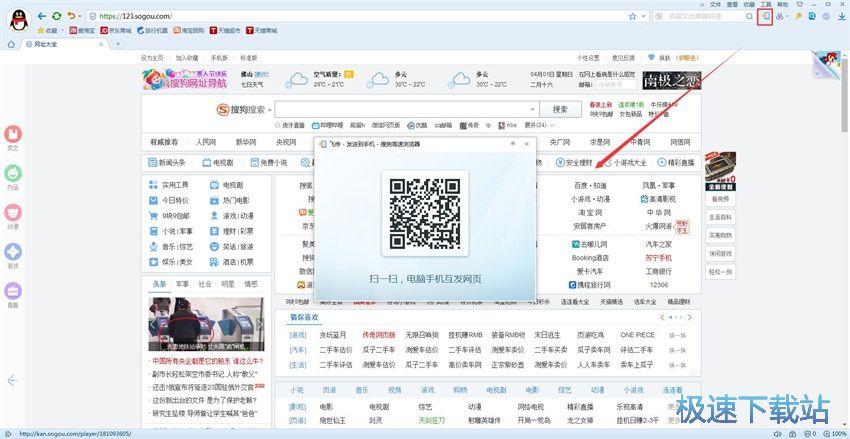850x439 pixels.
Task: Open 新闻头条 category link
Action: coord(167,162)
